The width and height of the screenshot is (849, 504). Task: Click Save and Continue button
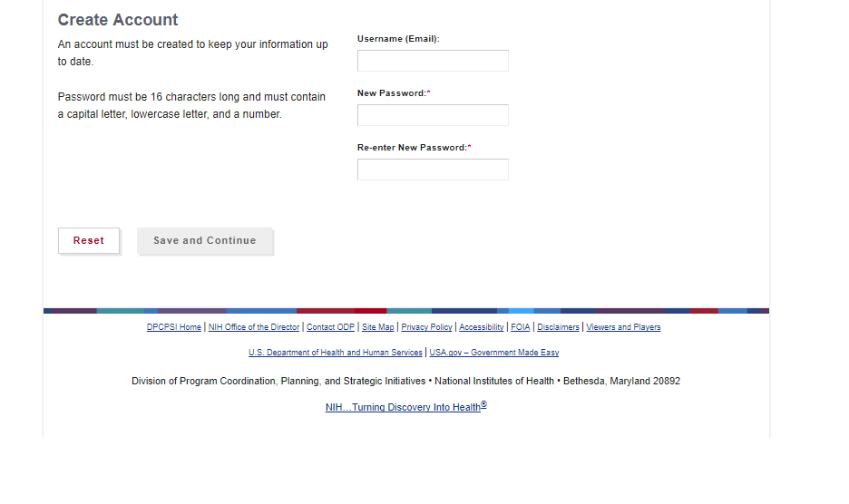pos(205,240)
